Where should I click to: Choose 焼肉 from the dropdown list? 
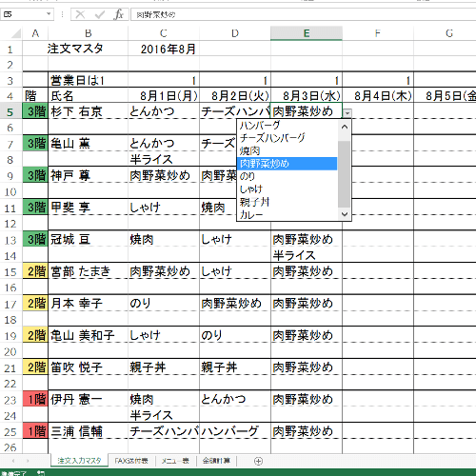(288, 150)
